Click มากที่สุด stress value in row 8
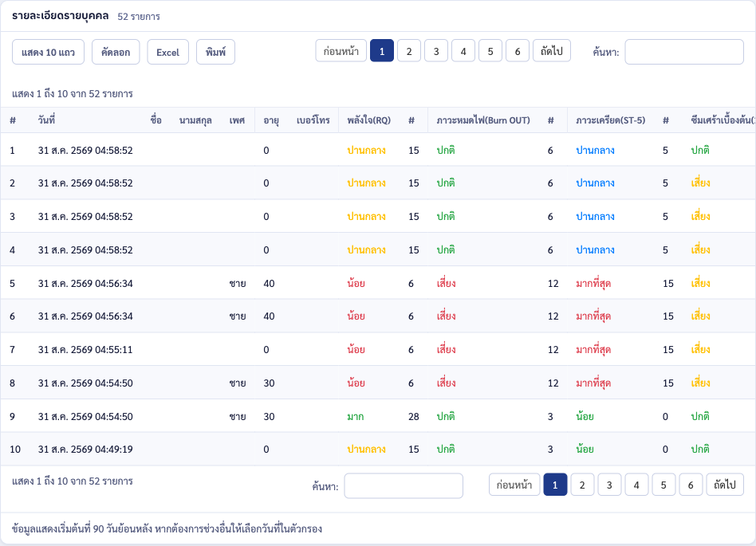Image resolution: width=756 pixels, height=546 pixels. click(x=593, y=383)
